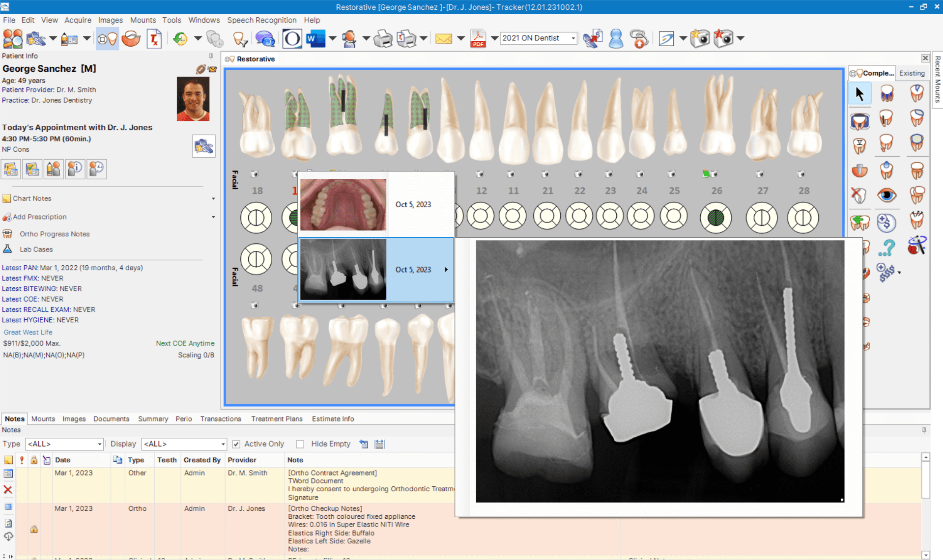943x560 pixels.
Task: Toggle the Hide Empty checkbox
Action: pyautogui.click(x=300, y=444)
